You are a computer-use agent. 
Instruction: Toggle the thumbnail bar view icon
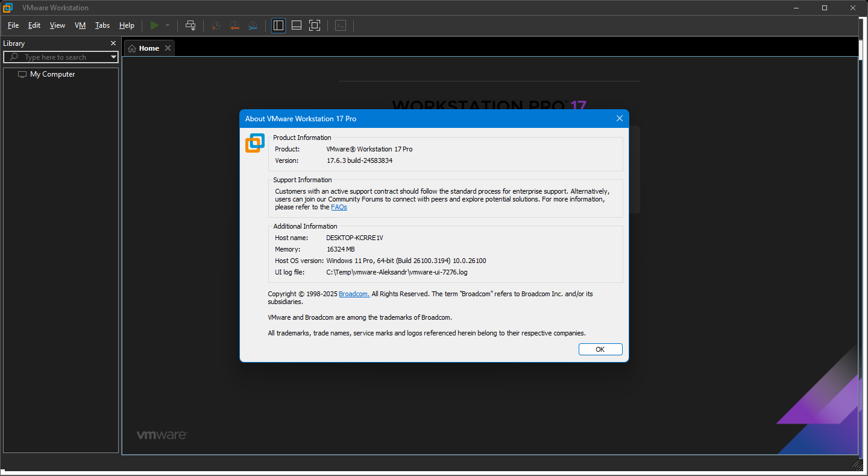tap(297, 25)
